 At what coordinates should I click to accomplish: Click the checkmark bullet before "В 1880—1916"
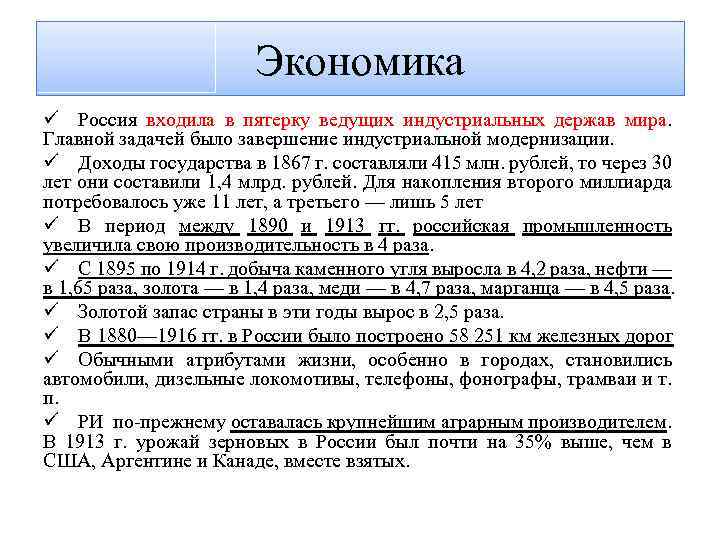pos(51,334)
